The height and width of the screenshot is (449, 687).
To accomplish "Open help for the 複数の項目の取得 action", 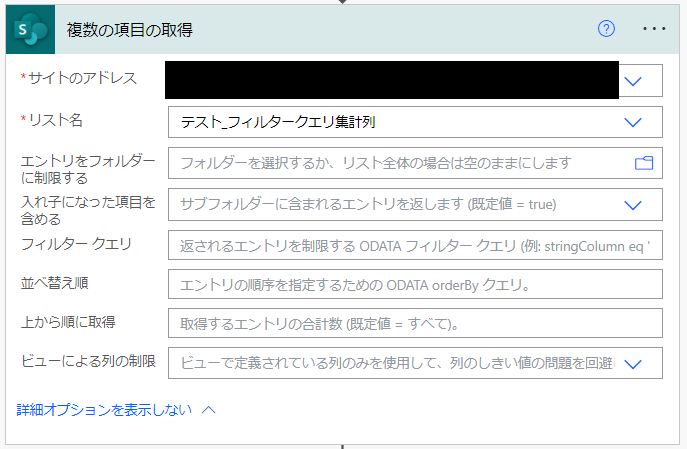I will point(606,29).
